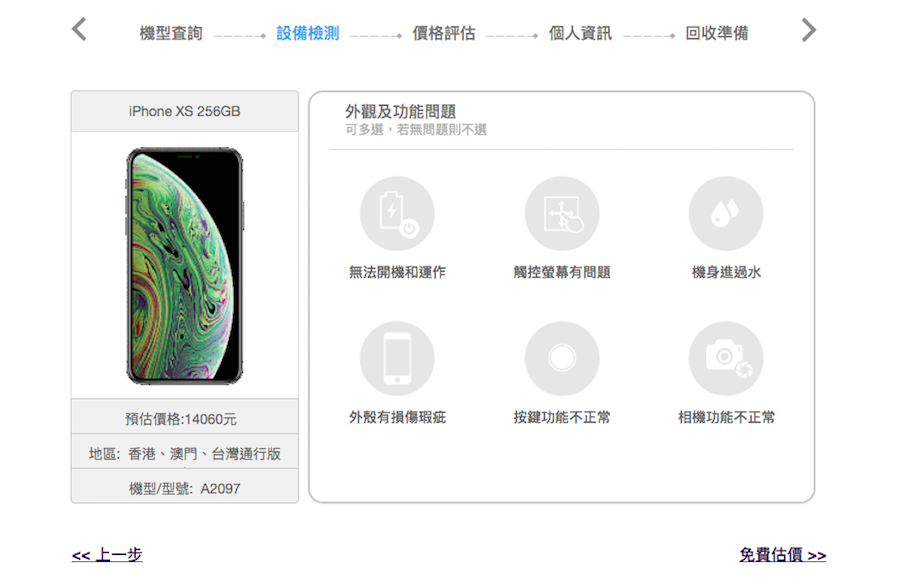Click the 可多選，若無問題則不選 hint text

tap(416, 130)
